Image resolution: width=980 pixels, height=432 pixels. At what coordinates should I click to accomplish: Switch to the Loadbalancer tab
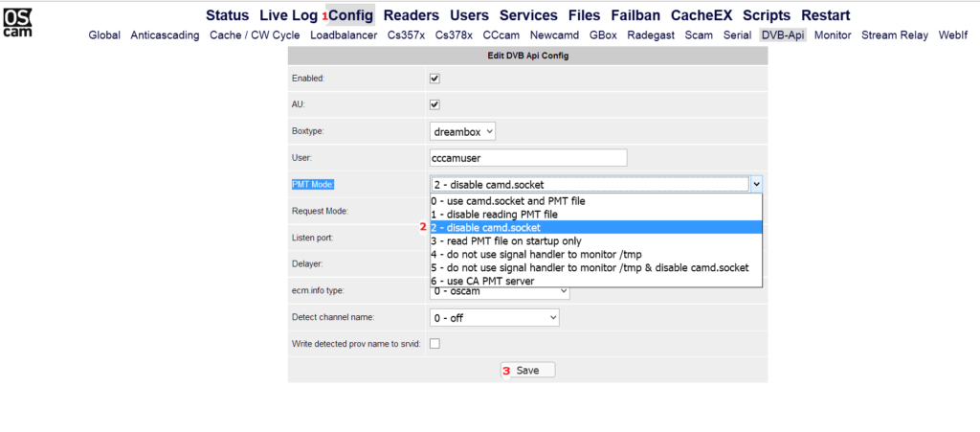coord(344,35)
